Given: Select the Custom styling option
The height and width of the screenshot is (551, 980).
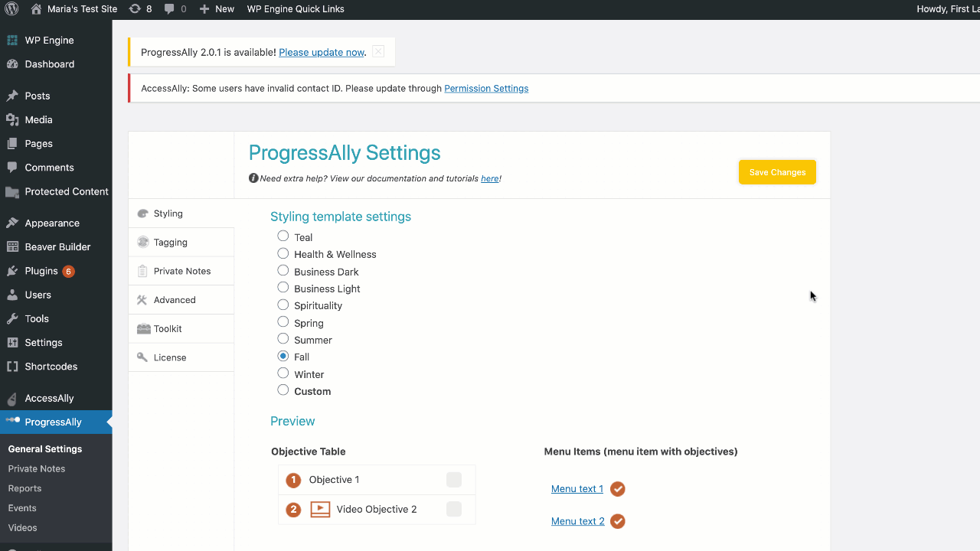Looking at the screenshot, I should point(283,390).
